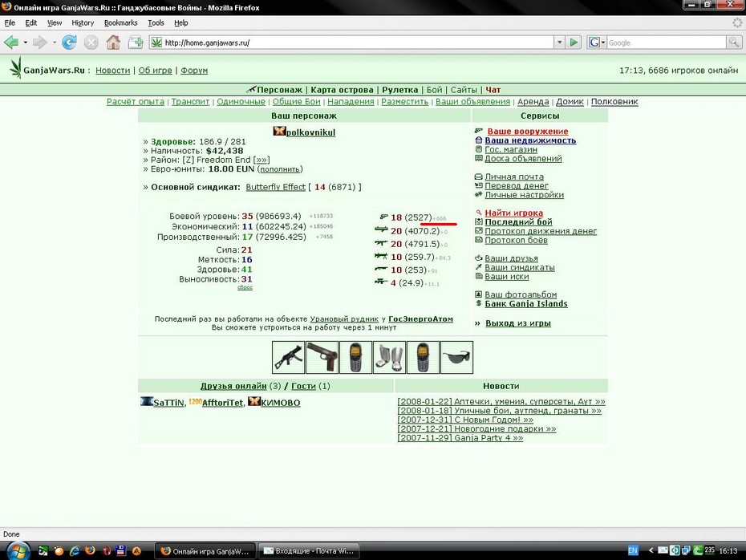Open Найти игрока link
Viewport: 746px width, 560px height.
[x=514, y=213]
